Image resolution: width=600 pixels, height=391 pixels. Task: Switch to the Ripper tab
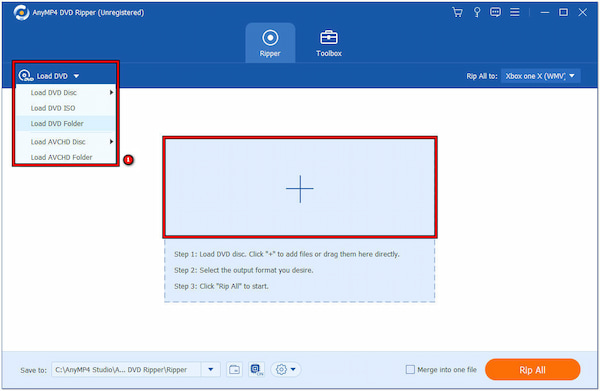pyautogui.click(x=270, y=43)
